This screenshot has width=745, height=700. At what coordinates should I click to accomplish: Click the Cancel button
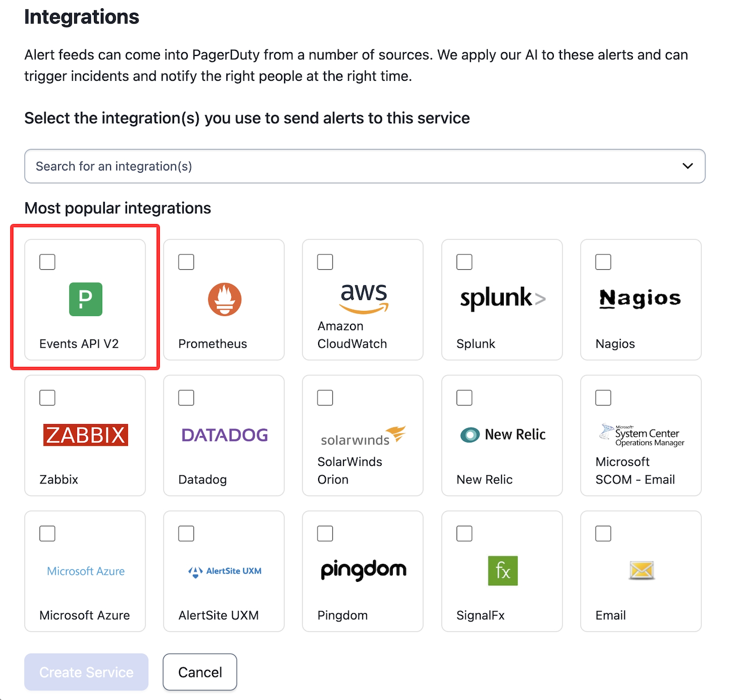coord(200,672)
